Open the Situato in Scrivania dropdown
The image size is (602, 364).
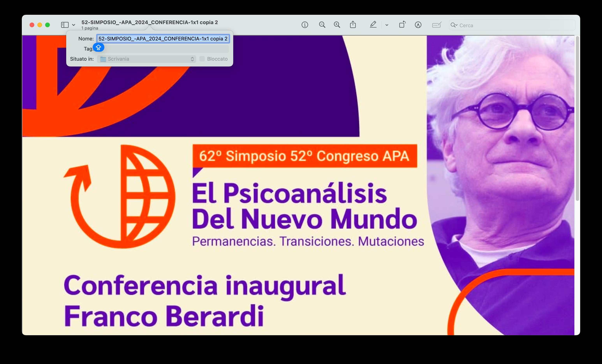[147, 59]
